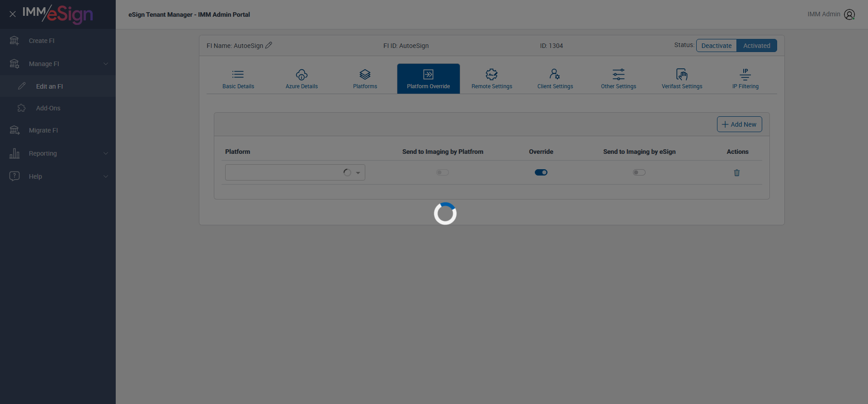Open the Reporting sidebar menu
Image resolution: width=868 pixels, height=404 pixels.
pos(58,153)
